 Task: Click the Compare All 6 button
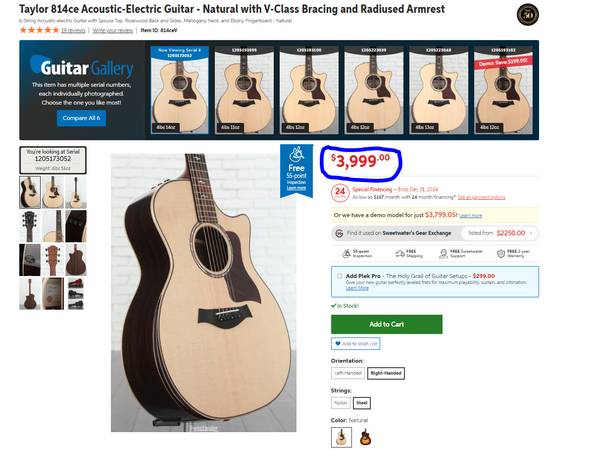(81, 118)
